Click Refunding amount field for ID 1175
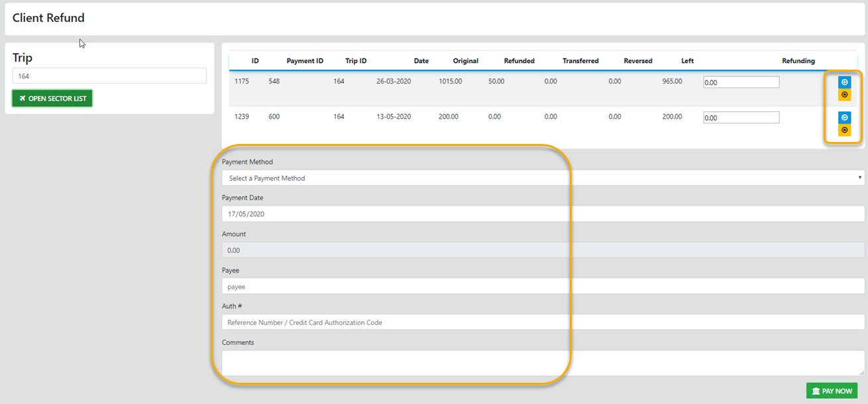 (x=741, y=82)
